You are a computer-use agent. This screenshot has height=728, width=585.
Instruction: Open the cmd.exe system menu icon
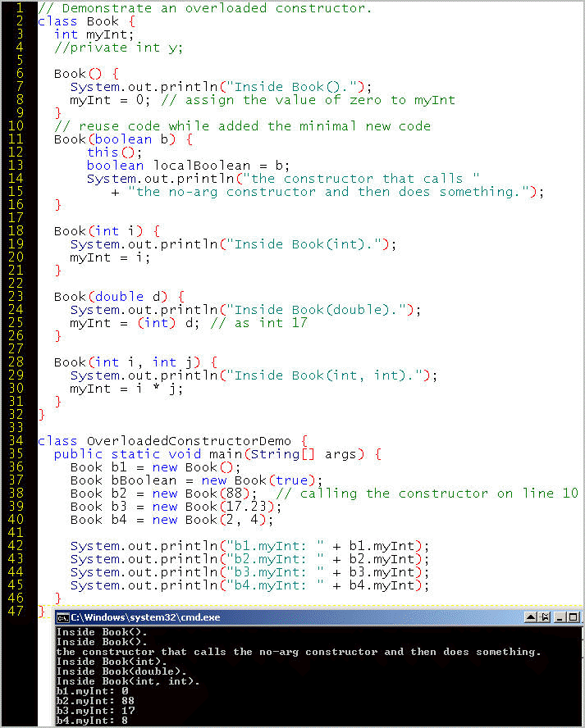62,617
